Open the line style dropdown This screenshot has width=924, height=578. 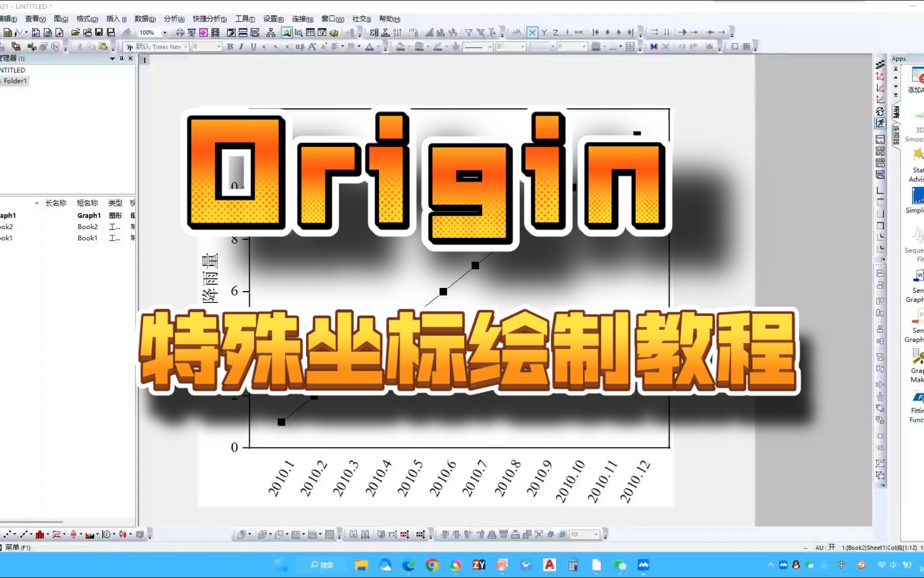[489, 47]
